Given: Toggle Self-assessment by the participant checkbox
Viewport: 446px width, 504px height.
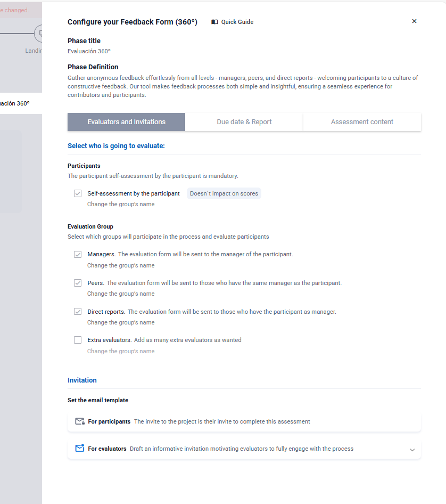Looking at the screenshot, I should point(78,193).
